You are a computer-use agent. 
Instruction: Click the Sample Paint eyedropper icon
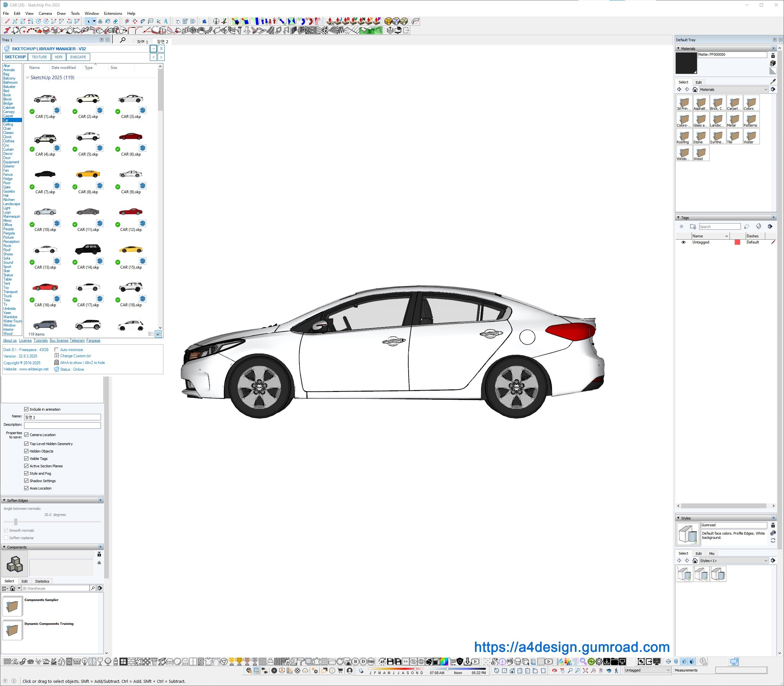tap(773, 81)
